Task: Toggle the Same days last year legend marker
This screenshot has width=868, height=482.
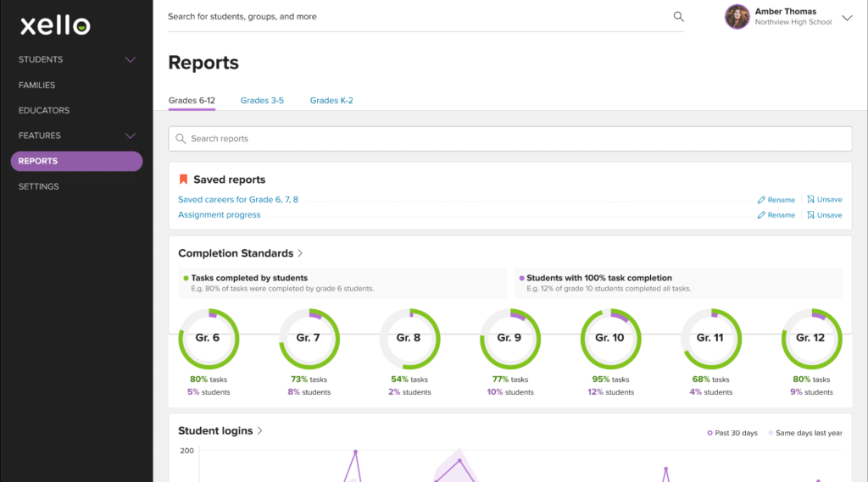Action: 771,434
